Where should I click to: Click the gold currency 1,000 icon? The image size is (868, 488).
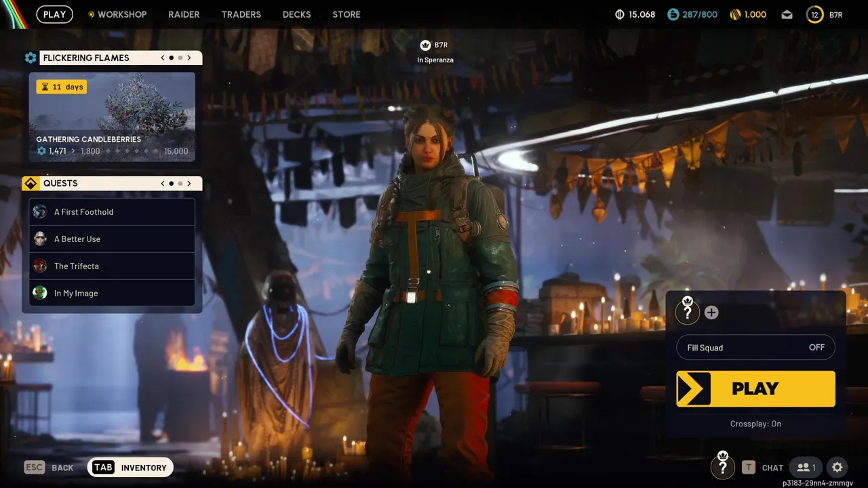(x=735, y=14)
